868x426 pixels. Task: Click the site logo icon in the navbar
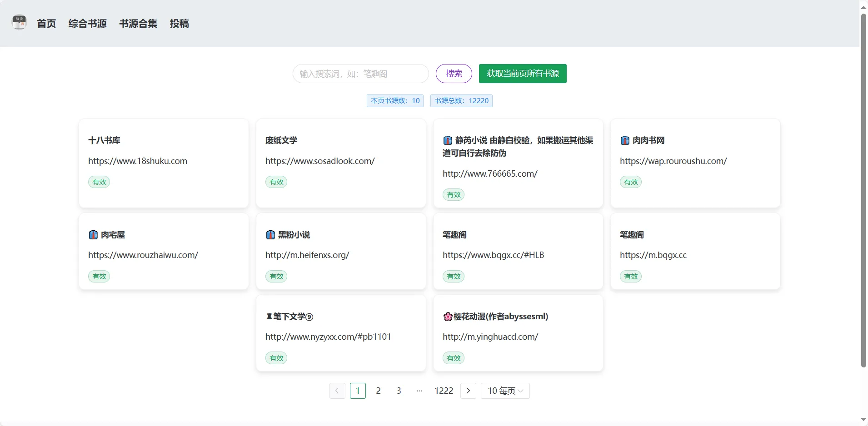coord(19,22)
